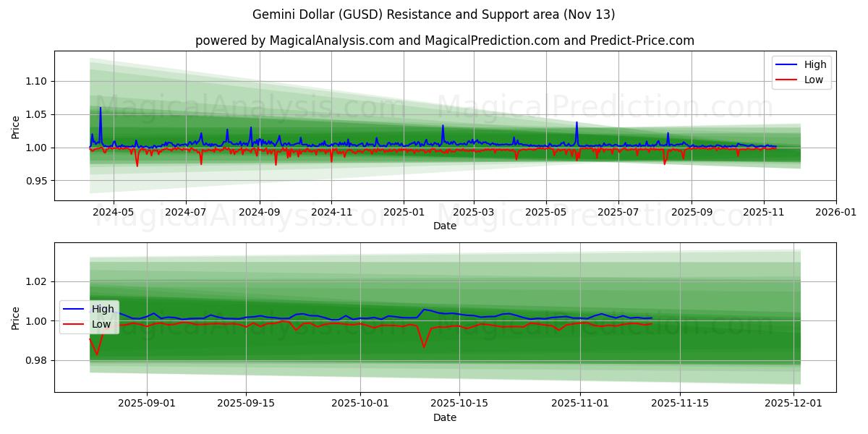This screenshot has width=868, height=434.
Task: Click the tallest blue price spike near 2024-05
Action: (100, 109)
